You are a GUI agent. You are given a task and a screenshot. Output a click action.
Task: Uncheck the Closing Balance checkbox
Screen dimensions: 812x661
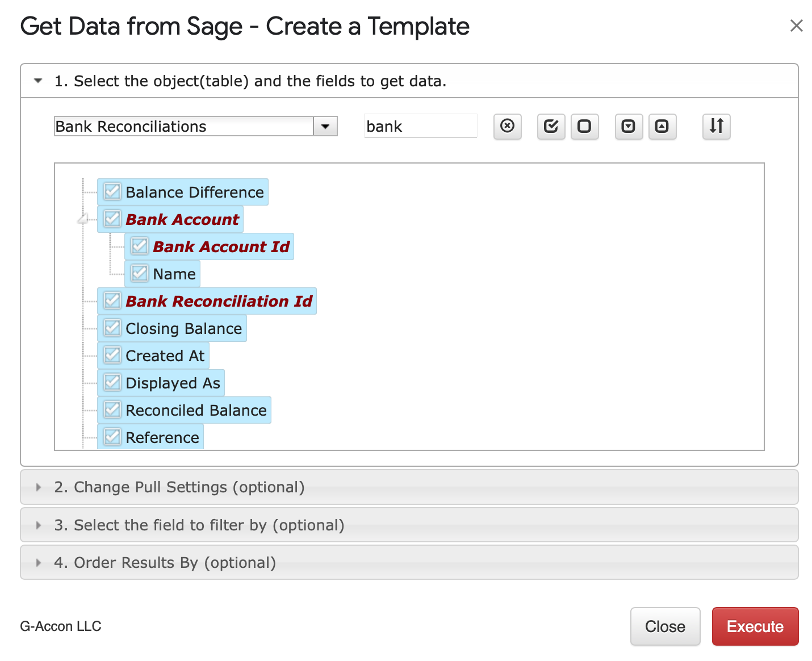point(112,328)
